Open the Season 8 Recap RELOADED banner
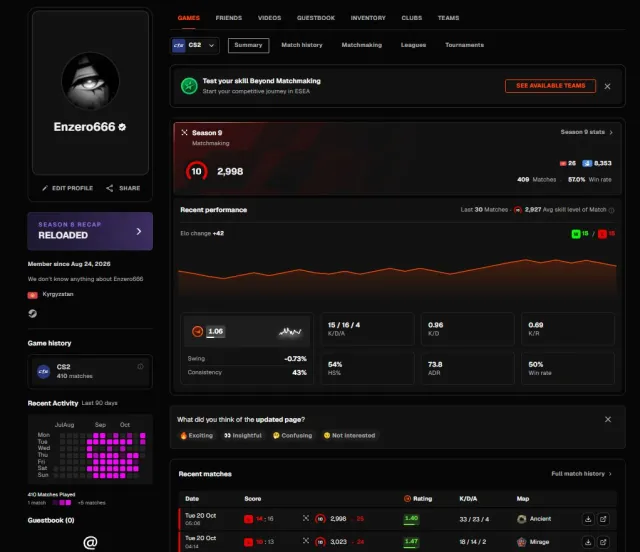This screenshot has width=640, height=552. [x=90, y=231]
